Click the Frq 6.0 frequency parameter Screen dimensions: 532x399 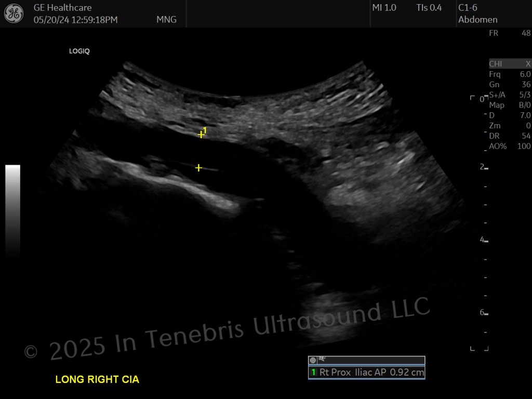pyautogui.click(x=510, y=74)
